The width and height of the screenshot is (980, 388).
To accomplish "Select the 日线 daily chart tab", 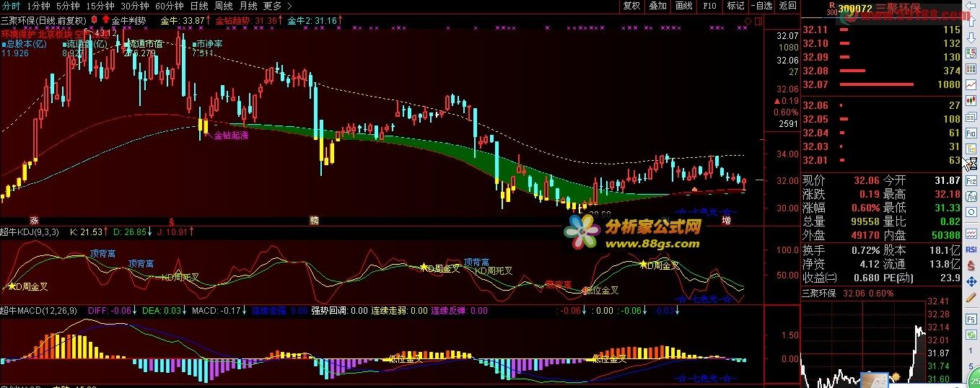I will 199,6.
